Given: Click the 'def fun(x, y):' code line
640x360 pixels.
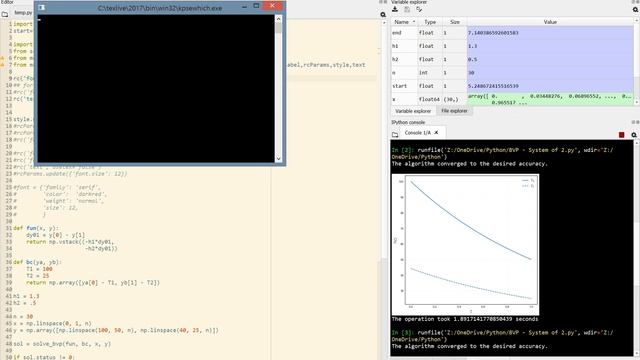Looking at the screenshot, I should coord(36,228).
